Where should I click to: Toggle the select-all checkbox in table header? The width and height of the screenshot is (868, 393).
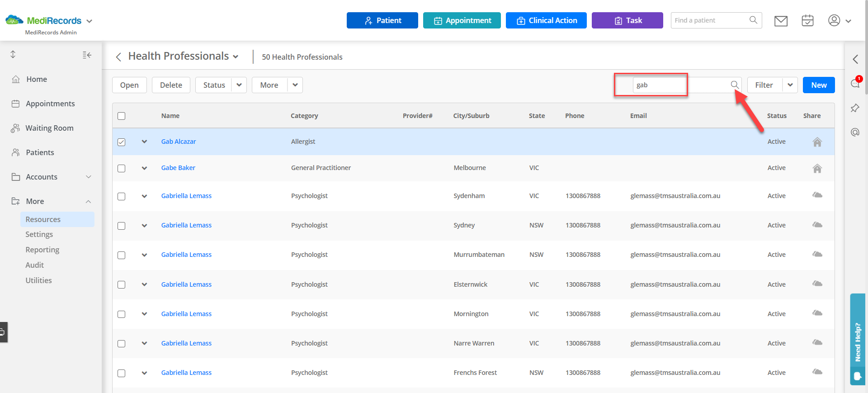coord(121,116)
